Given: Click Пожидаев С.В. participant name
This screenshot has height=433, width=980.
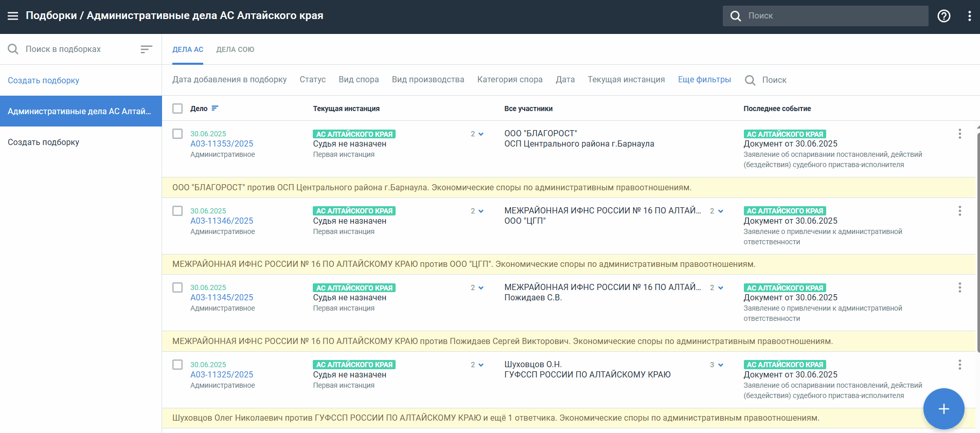Looking at the screenshot, I should pos(533,298).
